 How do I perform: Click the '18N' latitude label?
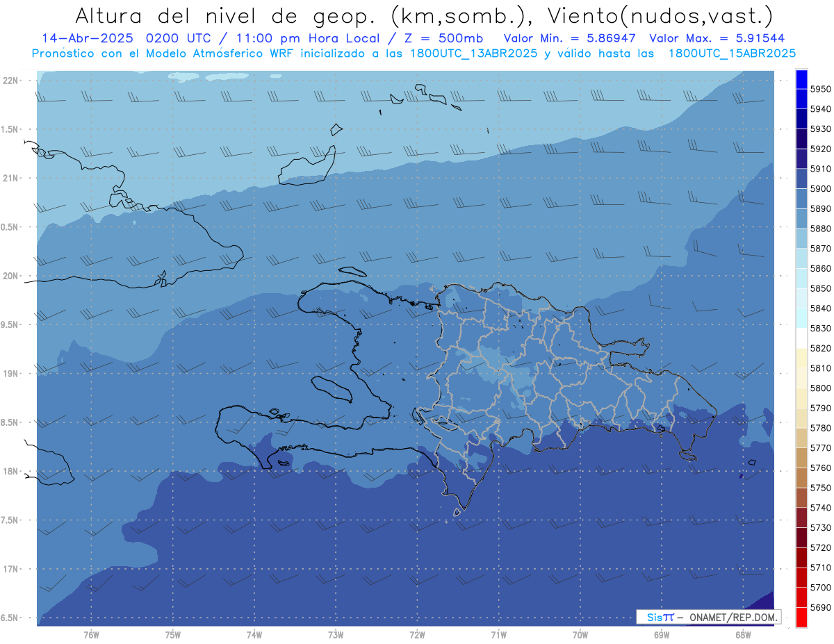(x=11, y=472)
